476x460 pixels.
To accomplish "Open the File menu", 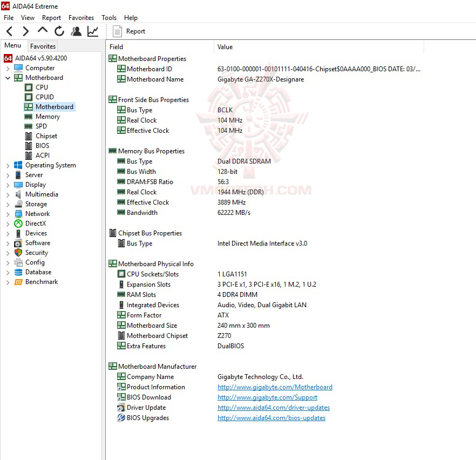I will pyautogui.click(x=9, y=18).
